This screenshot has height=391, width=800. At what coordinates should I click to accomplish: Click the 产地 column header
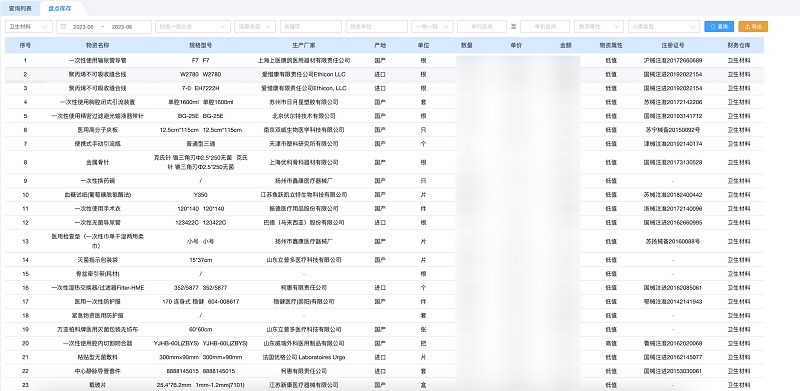coord(380,45)
